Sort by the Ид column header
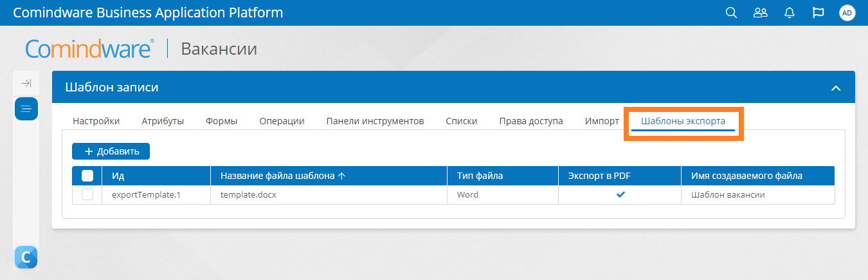This screenshot has width=868, height=280. pyautogui.click(x=156, y=176)
